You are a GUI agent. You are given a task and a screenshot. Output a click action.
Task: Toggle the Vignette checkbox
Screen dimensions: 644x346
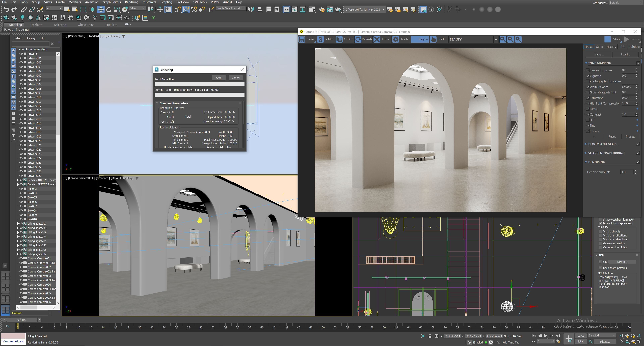coord(588,76)
